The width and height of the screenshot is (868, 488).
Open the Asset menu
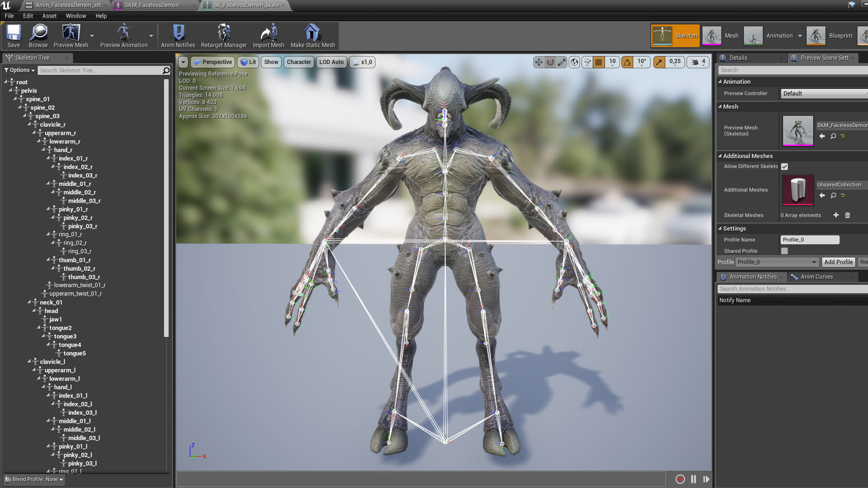click(x=49, y=16)
